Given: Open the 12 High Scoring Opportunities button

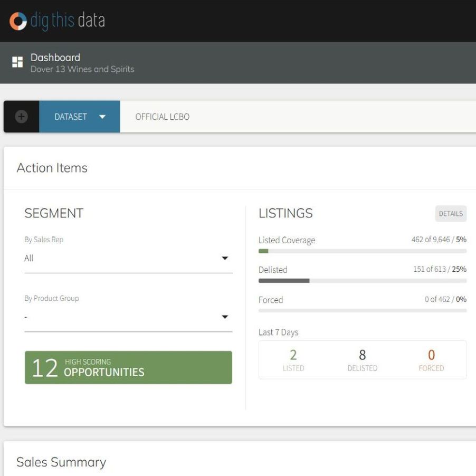Looking at the screenshot, I should [x=128, y=367].
